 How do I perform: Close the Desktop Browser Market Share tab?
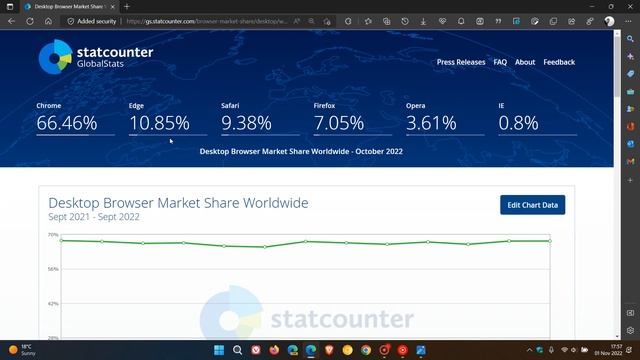[x=113, y=7]
